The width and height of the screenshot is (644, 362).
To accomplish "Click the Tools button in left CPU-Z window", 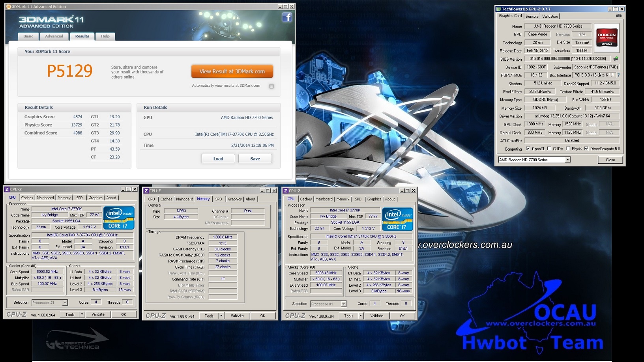I will (x=70, y=314).
